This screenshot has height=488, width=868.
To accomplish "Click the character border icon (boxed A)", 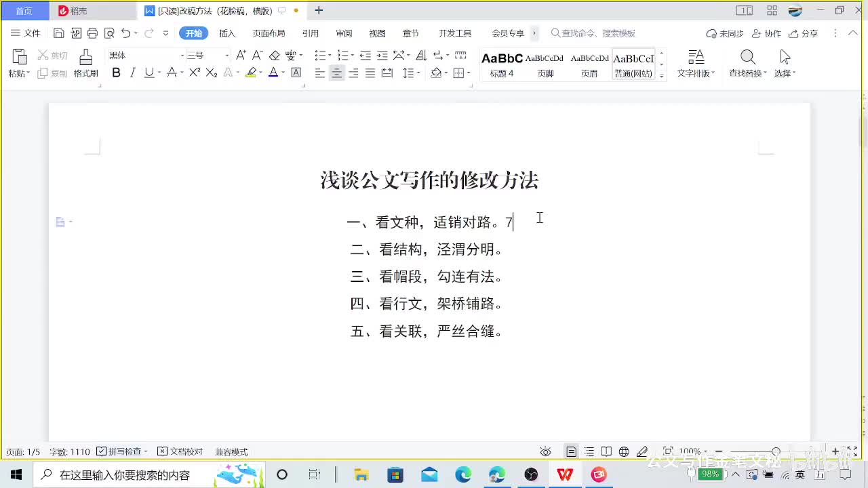I will point(296,73).
